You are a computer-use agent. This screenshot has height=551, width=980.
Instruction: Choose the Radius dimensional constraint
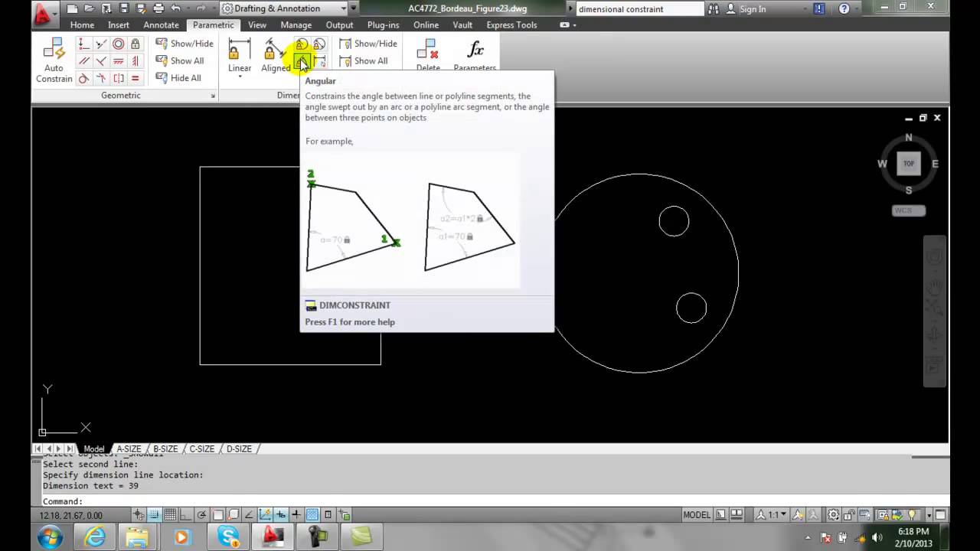pos(302,44)
